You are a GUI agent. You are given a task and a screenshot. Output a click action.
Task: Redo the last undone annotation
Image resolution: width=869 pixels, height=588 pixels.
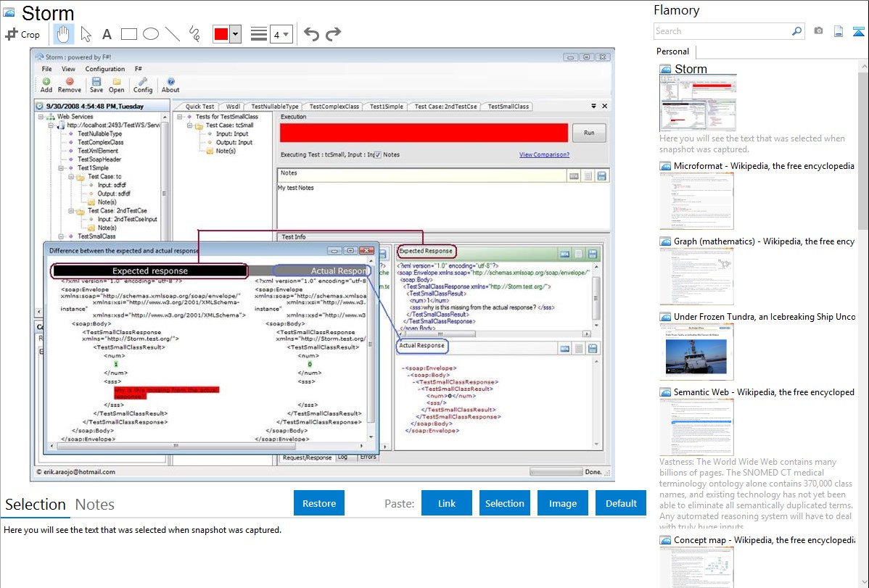(333, 34)
